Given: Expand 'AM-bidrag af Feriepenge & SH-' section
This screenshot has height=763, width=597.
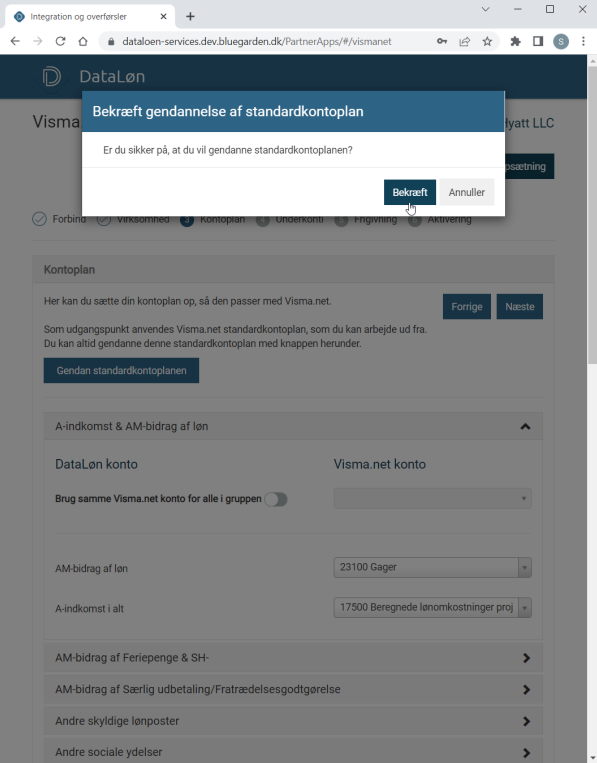Looking at the screenshot, I should pos(293,658).
